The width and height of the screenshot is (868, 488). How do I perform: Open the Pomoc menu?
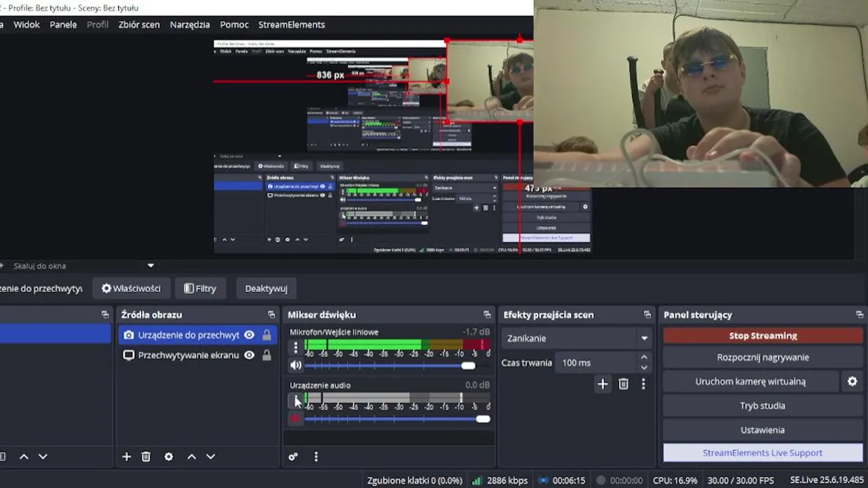coord(234,24)
